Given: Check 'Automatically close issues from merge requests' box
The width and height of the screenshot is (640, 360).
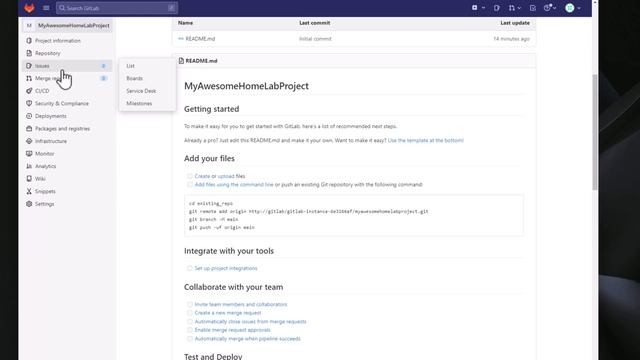Looking at the screenshot, I should [x=190, y=321].
